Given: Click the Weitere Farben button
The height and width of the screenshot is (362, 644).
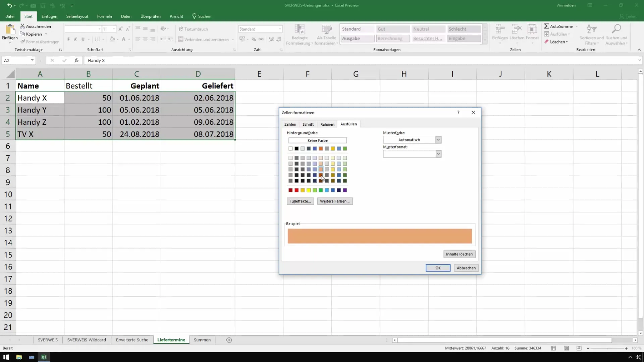Looking at the screenshot, I should [x=334, y=201].
